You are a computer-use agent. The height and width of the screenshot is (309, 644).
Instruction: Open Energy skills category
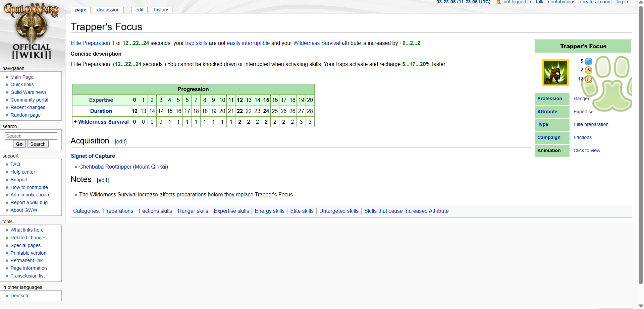[x=269, y=211]
